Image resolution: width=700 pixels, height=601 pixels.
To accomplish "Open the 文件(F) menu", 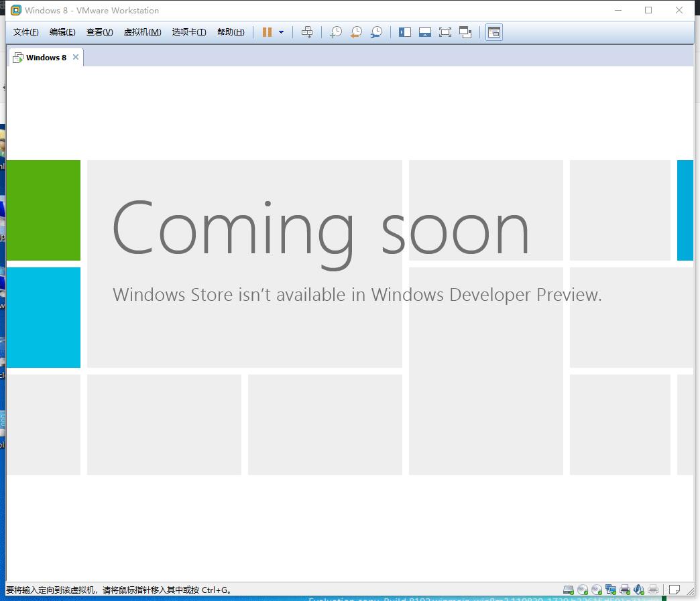I will click(26, 32).
